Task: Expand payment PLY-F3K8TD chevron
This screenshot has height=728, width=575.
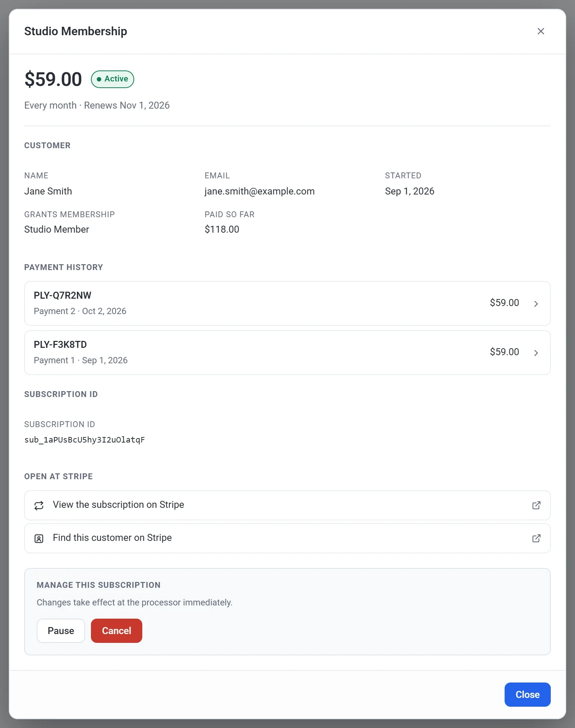Action: [536, 353]
